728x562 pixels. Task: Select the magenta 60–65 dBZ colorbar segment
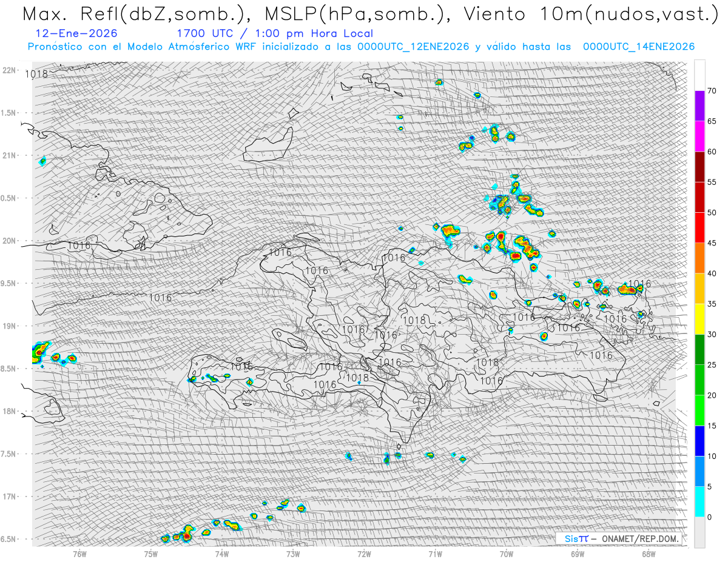point(699,136)
